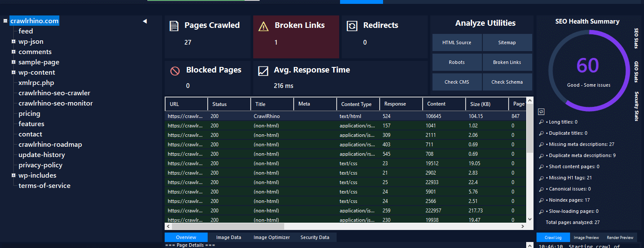This screenshot has height=248, width=644.
Task: Click the Pages Crawled document icon
Action: tap(174, 26)
